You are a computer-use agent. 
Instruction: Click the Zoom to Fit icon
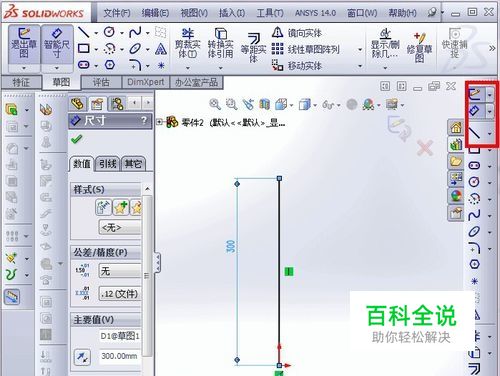[215, 105]
